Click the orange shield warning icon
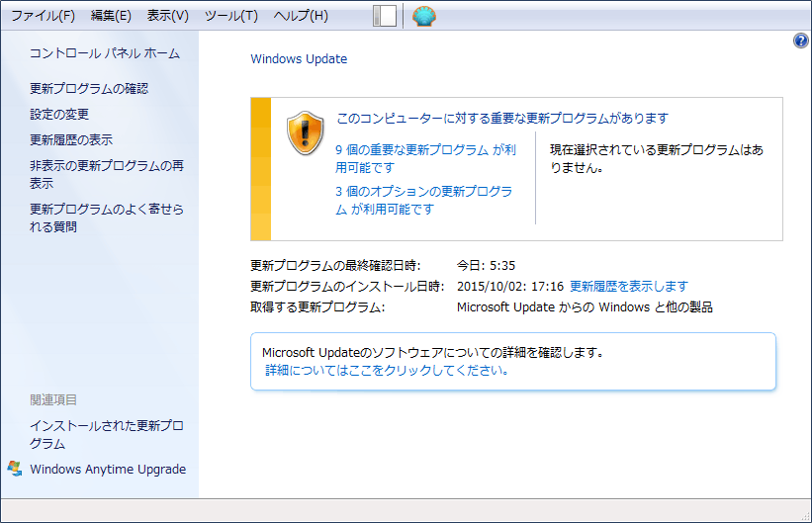 click(x=305, y=133)
